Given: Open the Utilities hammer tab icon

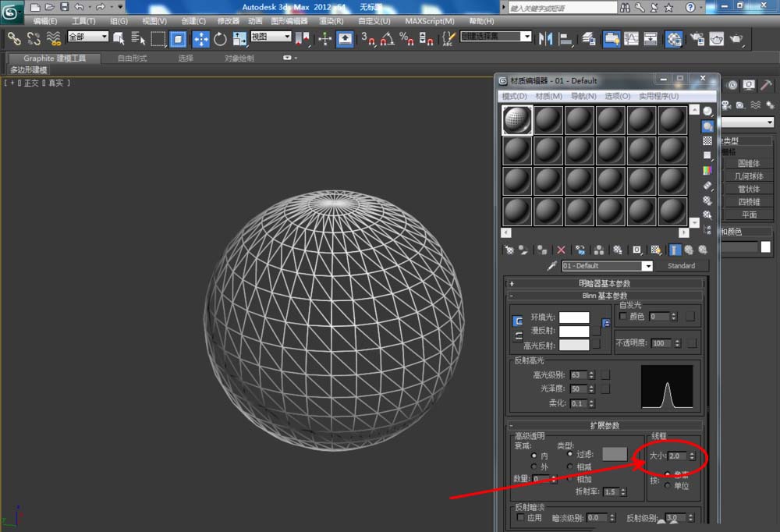Looking at the screenshot, I should pyautogui.click(x=766, y=85).
